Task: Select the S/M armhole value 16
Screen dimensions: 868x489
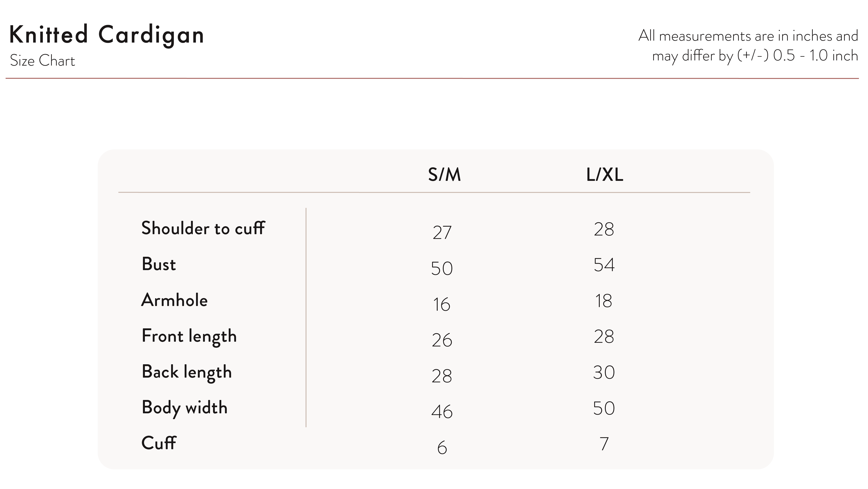Action: click(x=442, y=304)
